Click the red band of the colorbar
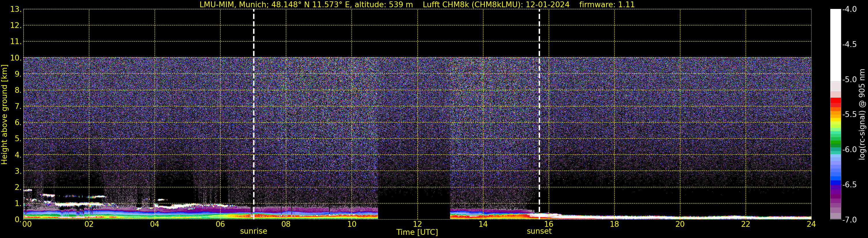The image size is (868, 238). click(x=836, y=100)
